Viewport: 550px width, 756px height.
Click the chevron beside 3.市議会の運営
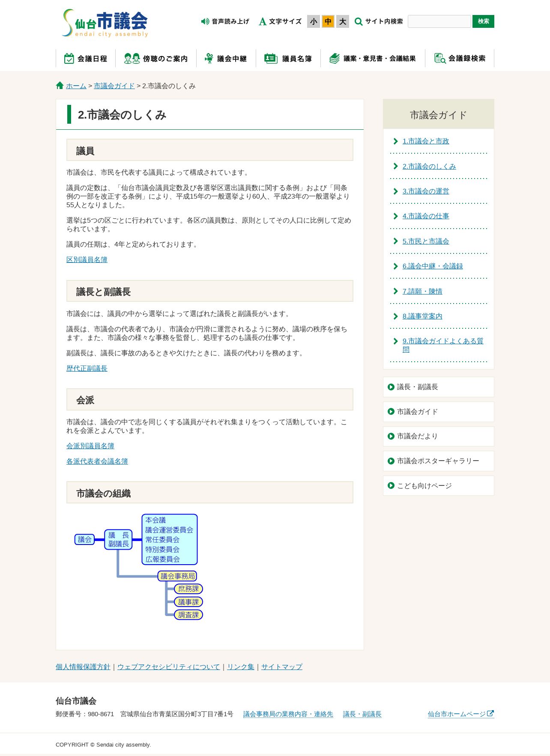click(396, 191)
